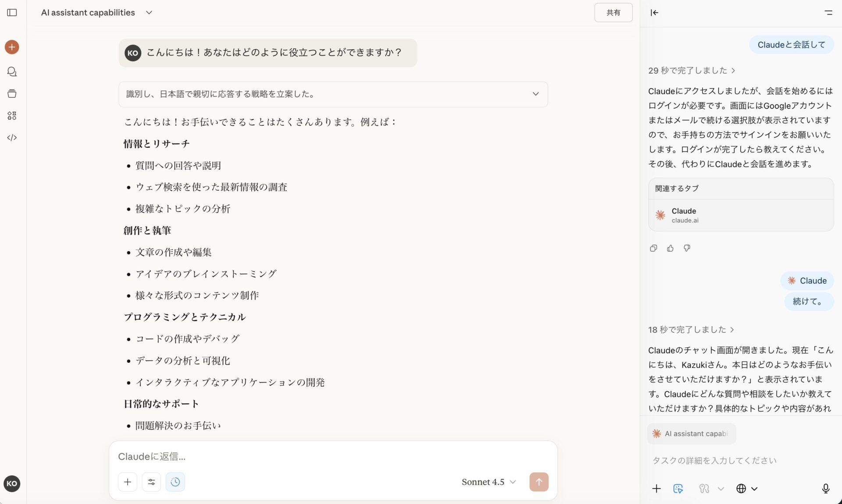Toggle extended thinking clock icon
This screenshot has width=842, height=504.
click(x=175, y=482)
